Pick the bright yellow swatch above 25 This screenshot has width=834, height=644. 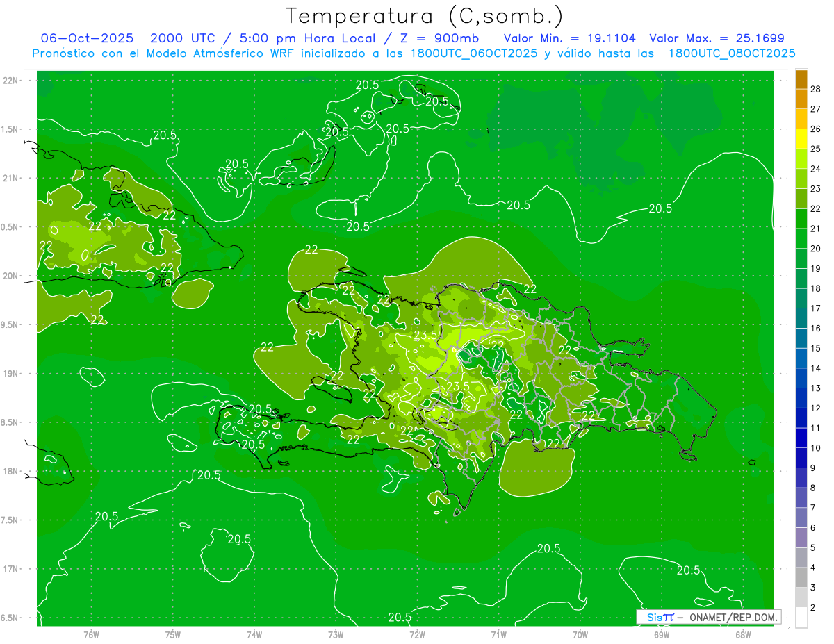801,139
